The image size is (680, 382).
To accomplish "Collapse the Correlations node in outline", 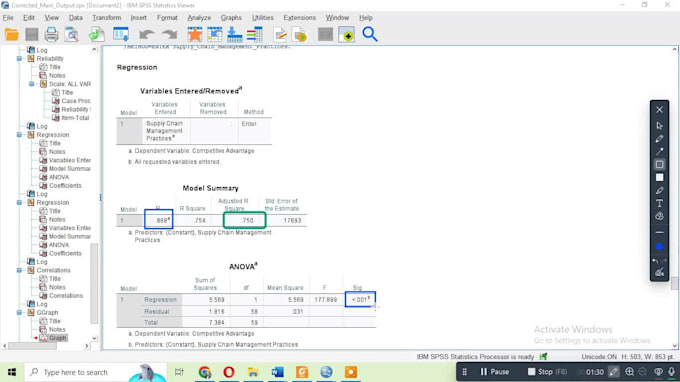I will (19, 270).
